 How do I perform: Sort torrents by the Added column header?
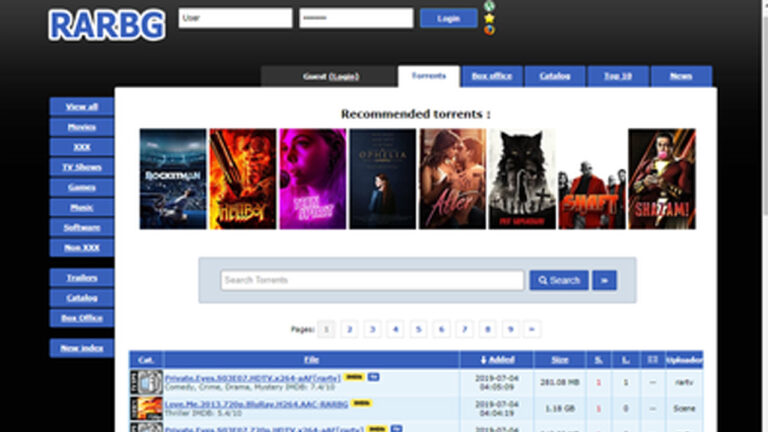497,360
